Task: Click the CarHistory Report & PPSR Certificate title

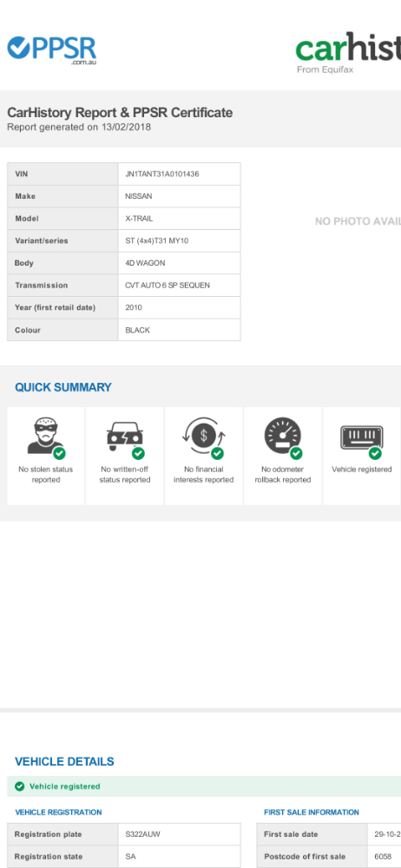Action: [120, 112]
